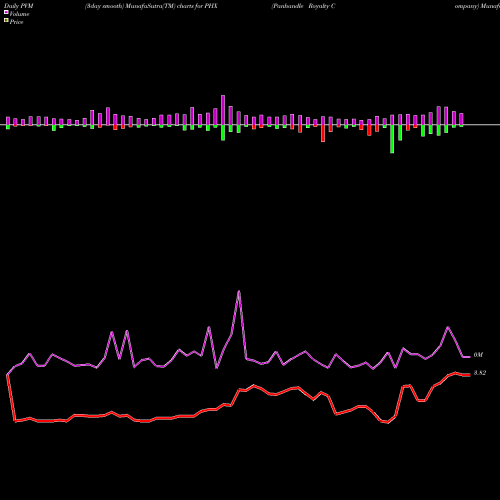Click the longest red downward bar
The image size is (500, 500).
[x=323, y=133]
